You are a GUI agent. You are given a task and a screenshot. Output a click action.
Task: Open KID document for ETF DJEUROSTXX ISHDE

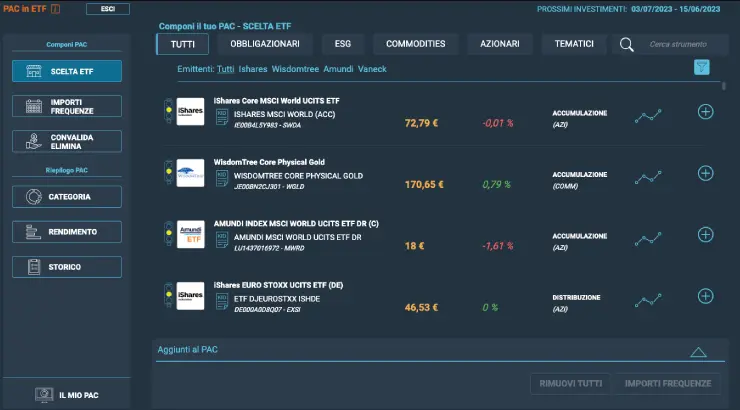coord(222,301)
